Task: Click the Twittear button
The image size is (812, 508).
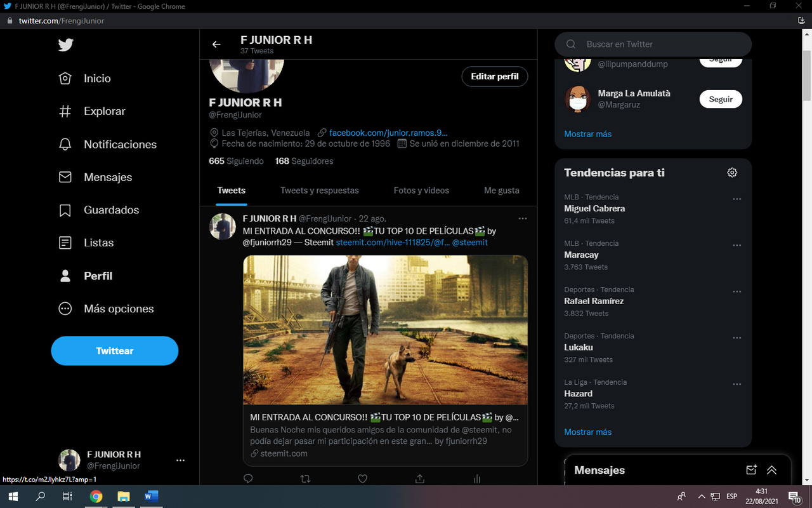Action: pos(115,351)
